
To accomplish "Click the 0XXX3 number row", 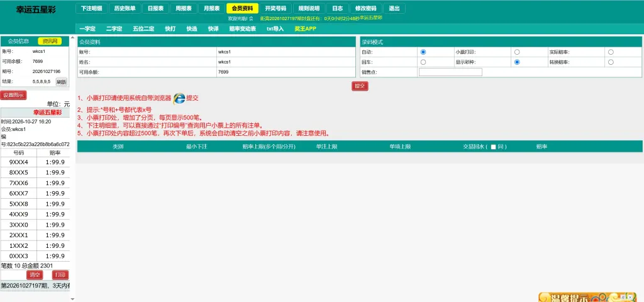I will click(x=35, y=257).
